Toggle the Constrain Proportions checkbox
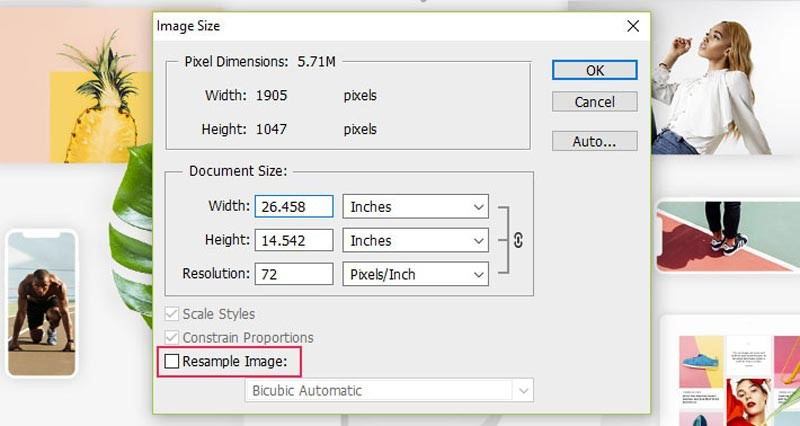800x426 pixels. click(x=172, y=338)
